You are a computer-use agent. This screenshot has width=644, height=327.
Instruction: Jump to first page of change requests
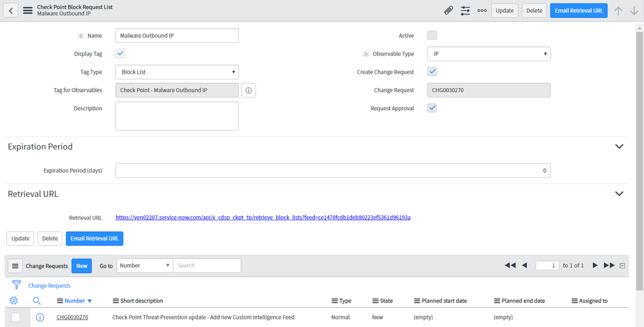point(510,266)
